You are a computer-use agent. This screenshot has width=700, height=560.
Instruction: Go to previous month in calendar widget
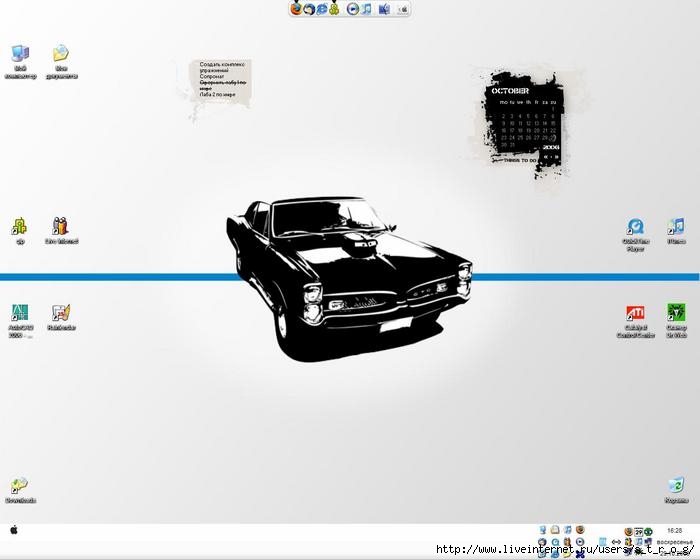(x=546, y=157)
